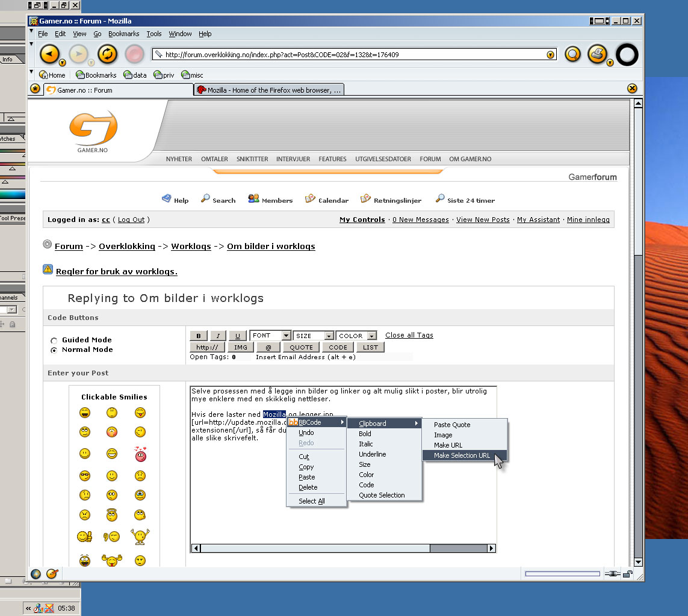Insert the cheering arms-up smiley
Viewport: 688px width, 616px height.
click(140, 536)
